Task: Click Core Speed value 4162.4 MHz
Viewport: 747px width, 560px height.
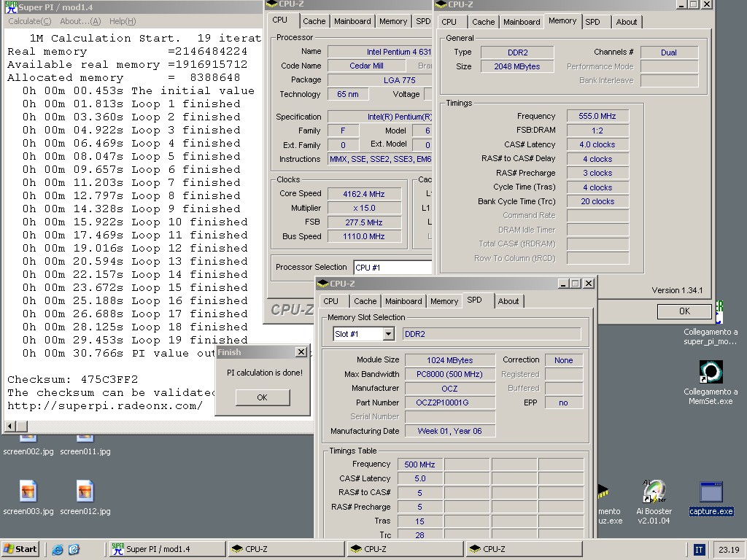Action: [x=364, y=194]
